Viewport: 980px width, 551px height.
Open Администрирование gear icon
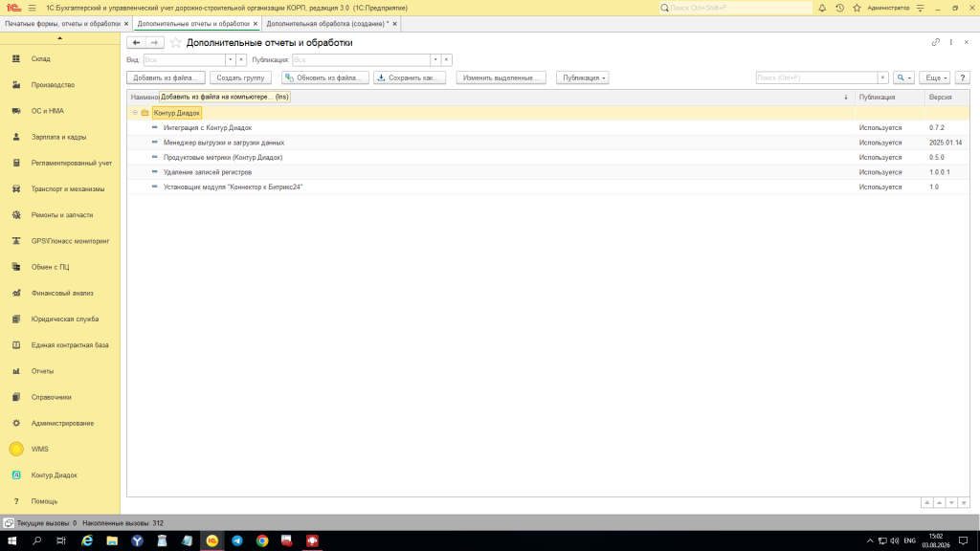16,423
